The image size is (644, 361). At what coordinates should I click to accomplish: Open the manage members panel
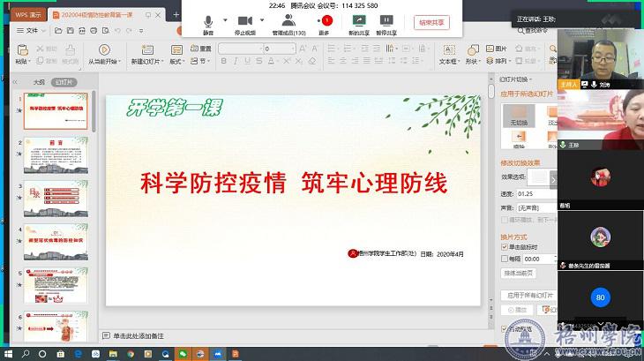point(288,21)
